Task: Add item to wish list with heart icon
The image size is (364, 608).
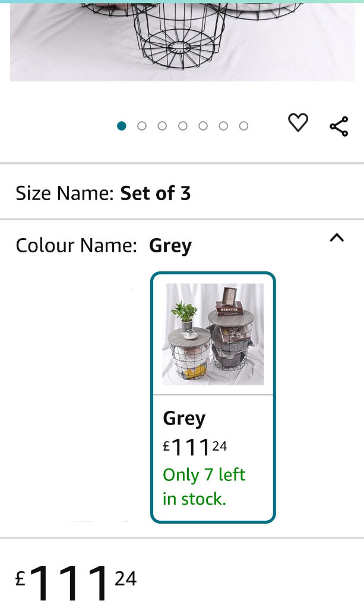Action: [298, 123]
